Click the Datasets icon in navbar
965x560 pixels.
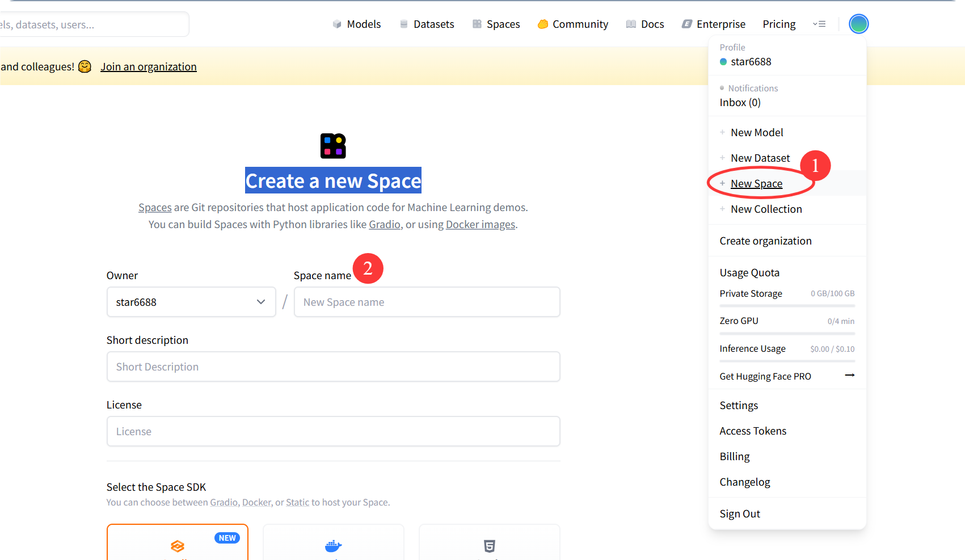pos(404,24)
